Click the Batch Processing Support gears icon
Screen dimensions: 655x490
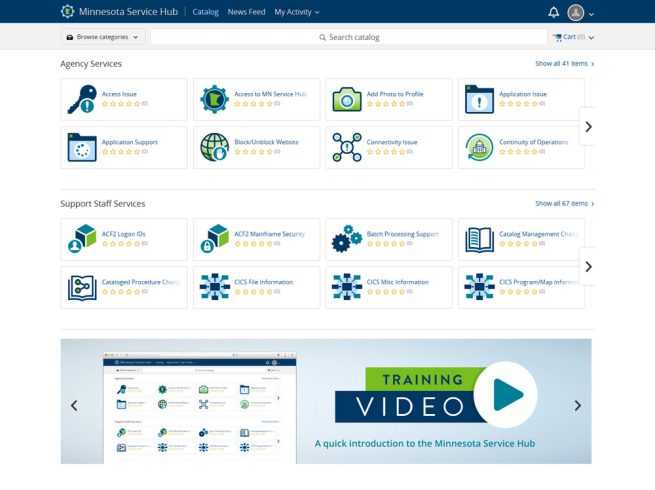[x=347, y=239]
